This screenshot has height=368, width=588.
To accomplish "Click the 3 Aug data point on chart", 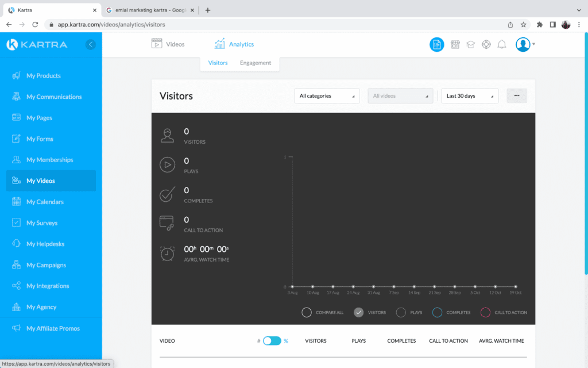I will pos(292,286).
